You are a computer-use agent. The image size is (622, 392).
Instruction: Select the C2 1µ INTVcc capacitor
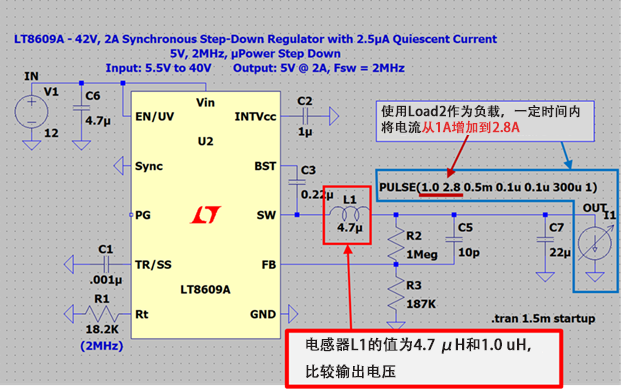[x=305, y=117]
